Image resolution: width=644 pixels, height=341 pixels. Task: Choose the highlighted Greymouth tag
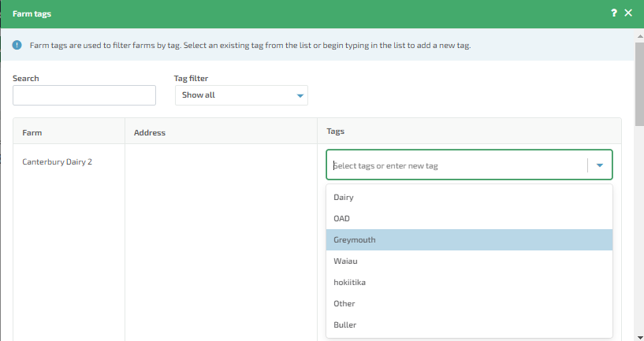[x=469, y=240]
